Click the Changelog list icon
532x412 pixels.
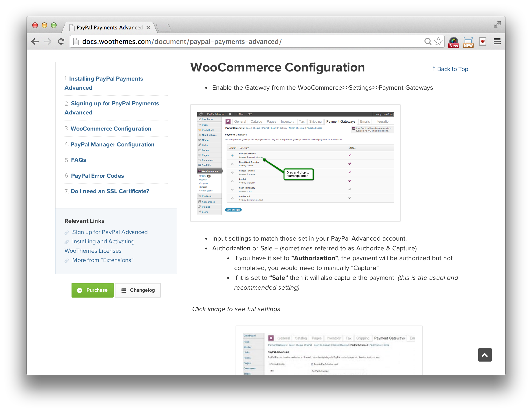[124, 291]
